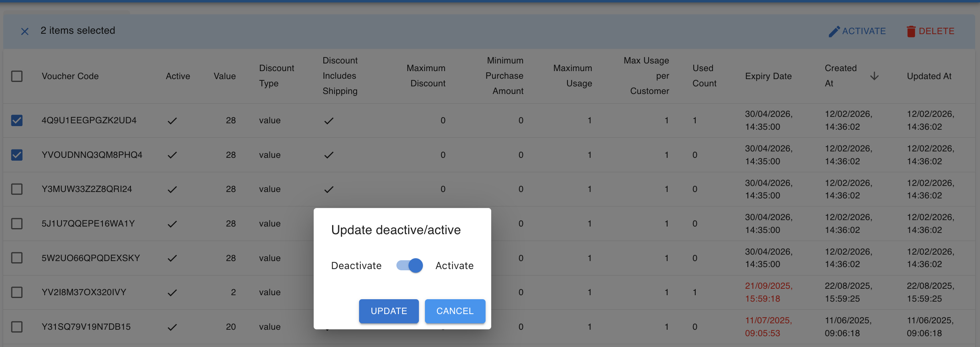The height and width of the screenshot is (347, 980).
Task: Click the red trash Delete icon
Action: pos(911,31)
